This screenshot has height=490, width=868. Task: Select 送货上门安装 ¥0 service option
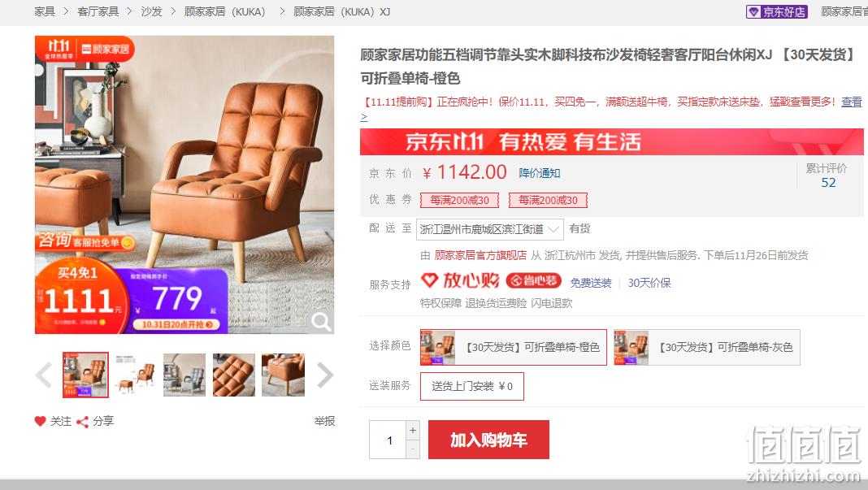pos(472,387)
